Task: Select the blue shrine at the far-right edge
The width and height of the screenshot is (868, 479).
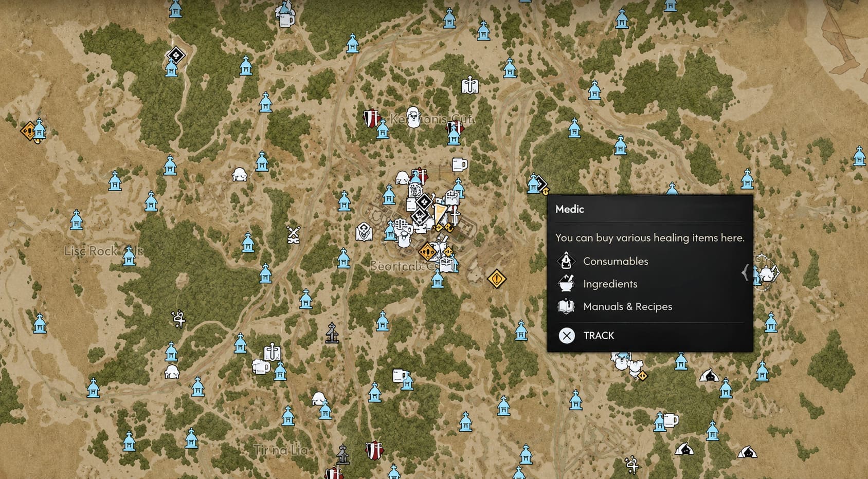Action: [x=859, y=156]
